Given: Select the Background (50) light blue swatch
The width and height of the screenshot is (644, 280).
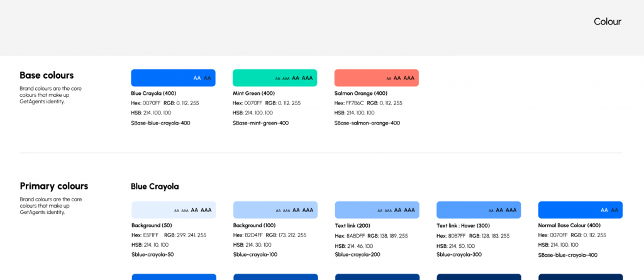Looking at the screenshot, I should tap(174, 210).
